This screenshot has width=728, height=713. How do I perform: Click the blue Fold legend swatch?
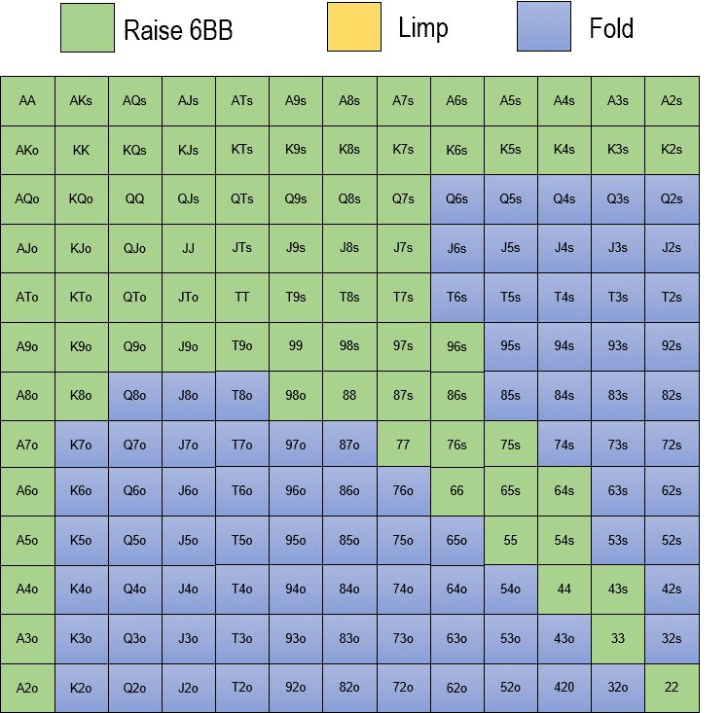[544, 26]
